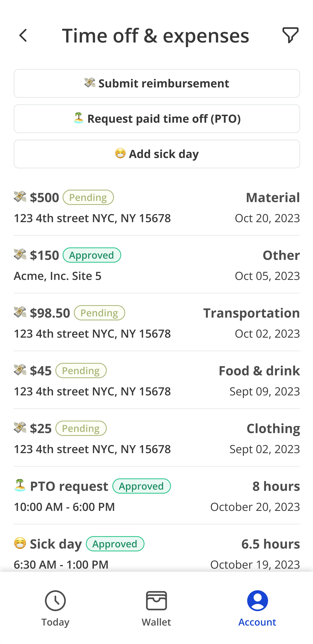Viewport: 313px width, 644px height.
Task: Open the Sick day 6.5 hours entry
Action: click(x=157, y=554)
